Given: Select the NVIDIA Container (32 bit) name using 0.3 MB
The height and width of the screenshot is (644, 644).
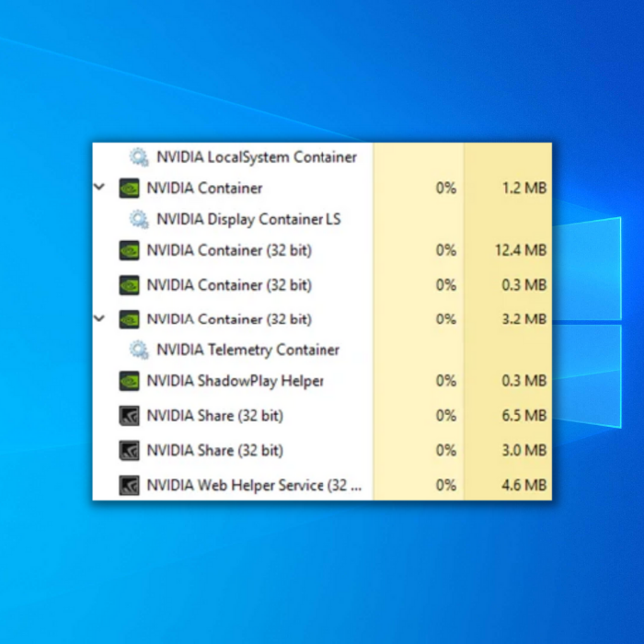Looking at the screenshot, I should pyautogui.click(x=229, y=285).
